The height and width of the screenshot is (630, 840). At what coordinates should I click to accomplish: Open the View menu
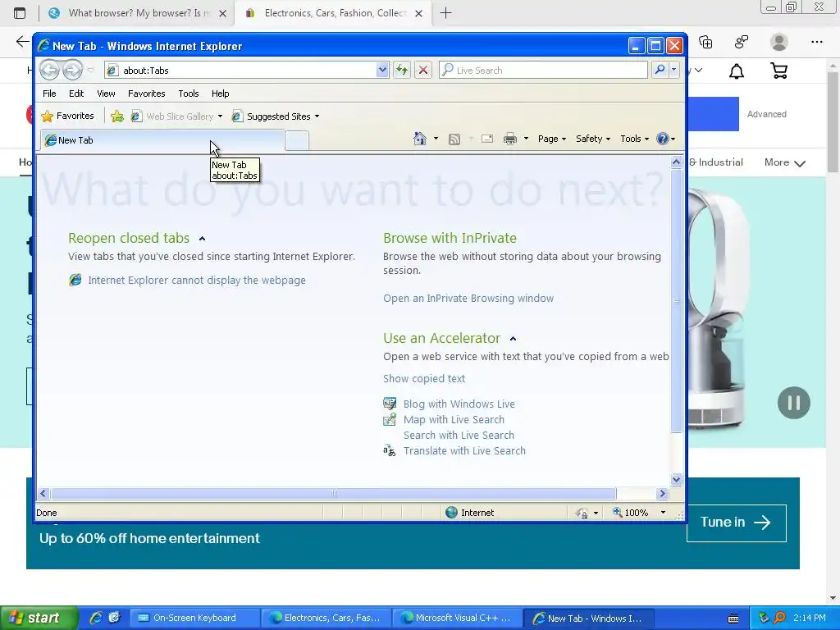click(106, 94)
